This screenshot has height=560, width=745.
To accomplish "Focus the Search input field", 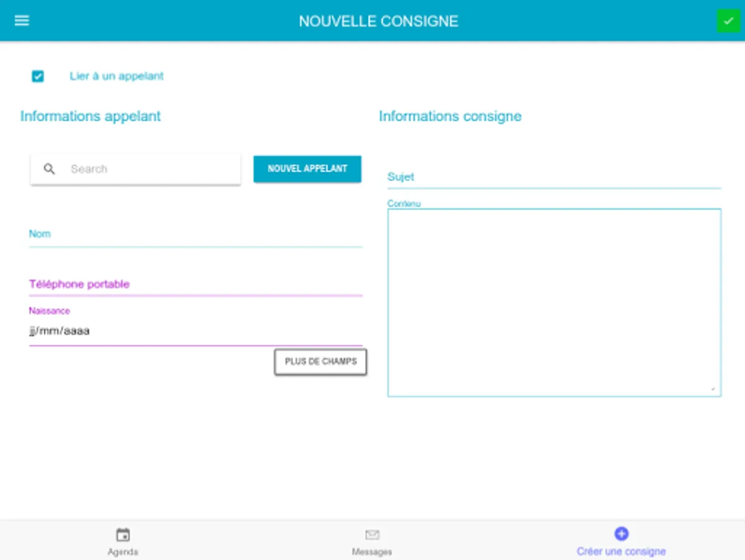I will coord(136,169).
